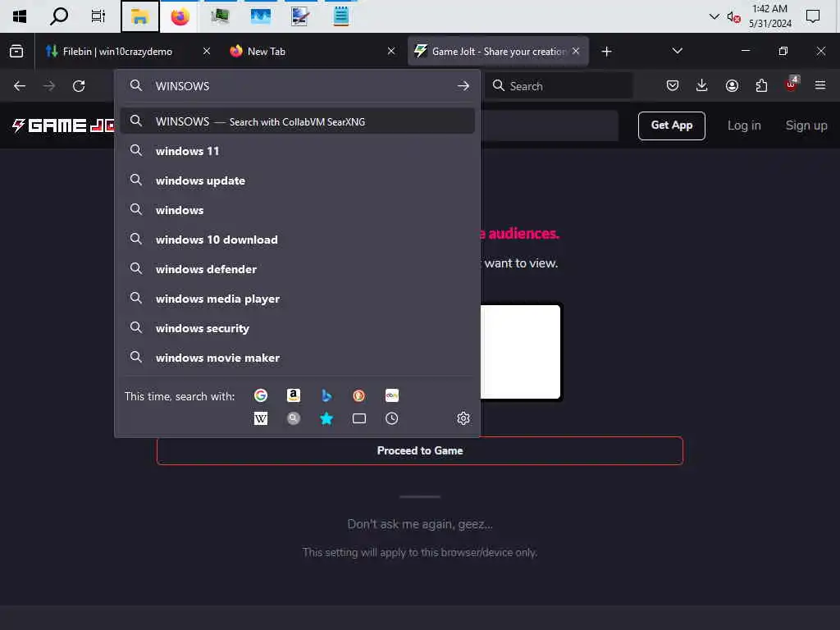The width and height of the screenshot is (840, 630).
Task: Click 'Don't ask me again, geez...'
Action: tap(419, 524)
